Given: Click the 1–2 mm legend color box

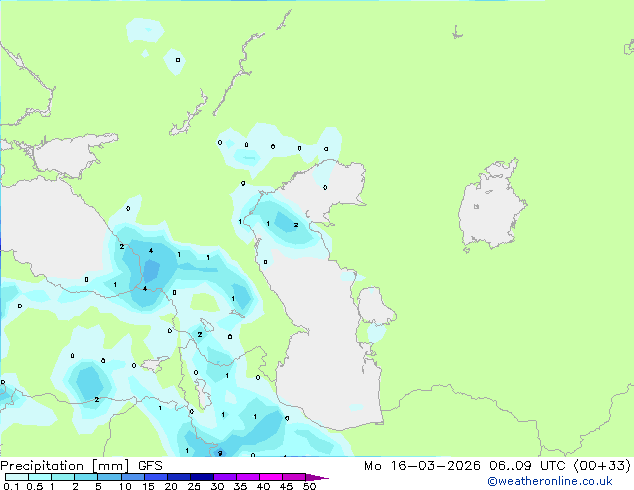Looking at the screenshot, I should pos(63,477).
